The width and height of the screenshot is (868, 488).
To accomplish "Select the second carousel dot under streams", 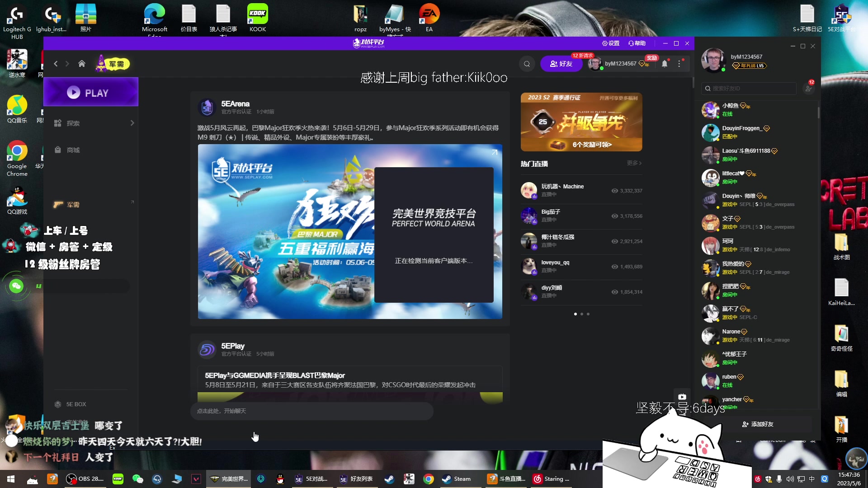I will coord(582,314).
